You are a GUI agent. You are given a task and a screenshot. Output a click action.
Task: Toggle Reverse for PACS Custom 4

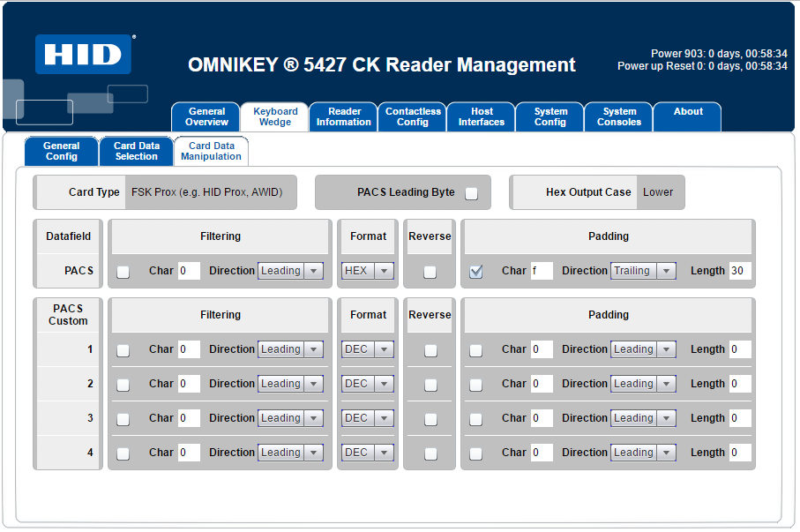coord(430,453)
